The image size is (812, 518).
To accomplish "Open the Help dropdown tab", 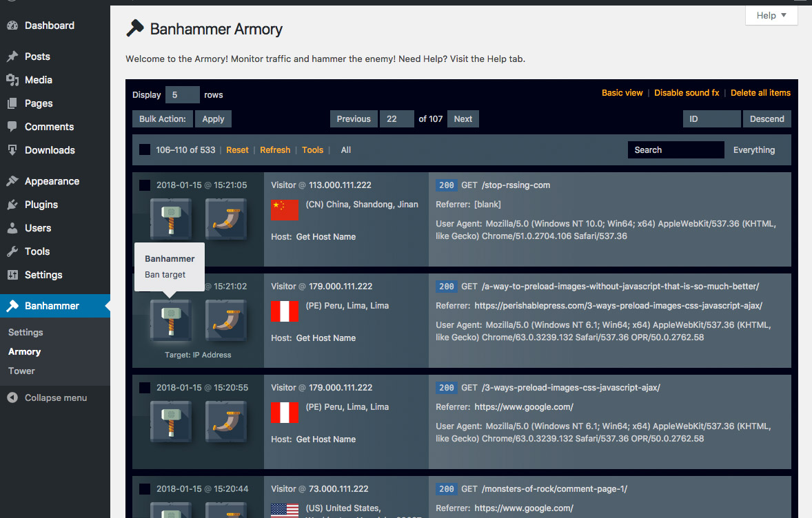I will point(771,16).
